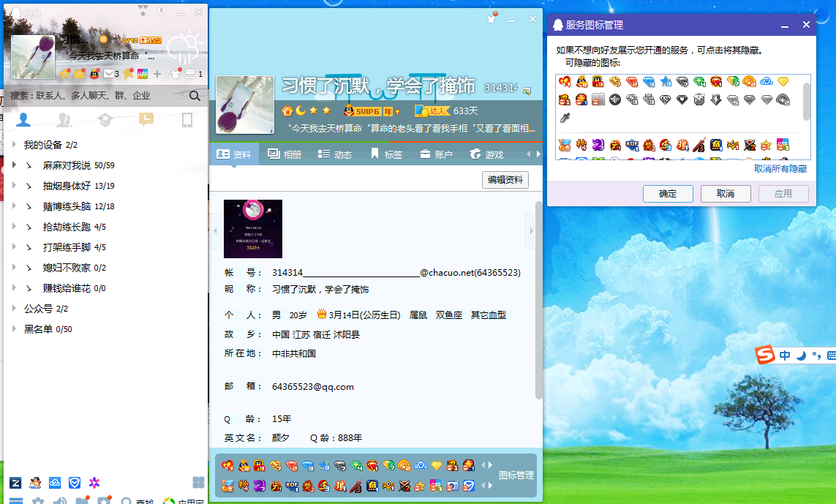This screenshot has width=836, height=504.
Task: Launch the QQ penguin game icon at bottom
Action: [35, 483]
